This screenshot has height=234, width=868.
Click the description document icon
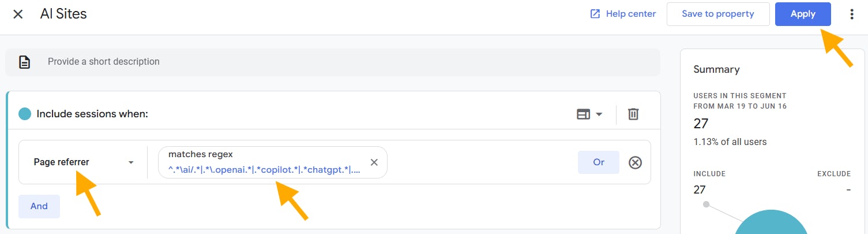[x=24, y=62]
